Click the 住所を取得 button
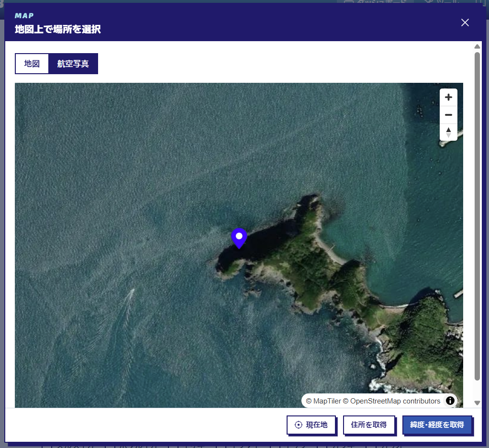 coord(368,425)
